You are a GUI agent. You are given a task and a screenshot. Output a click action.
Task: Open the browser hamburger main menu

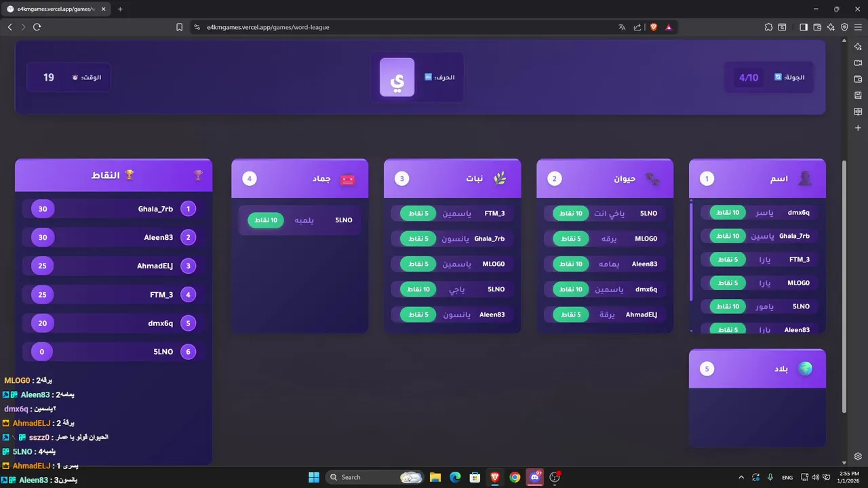(x=858, y=27)
